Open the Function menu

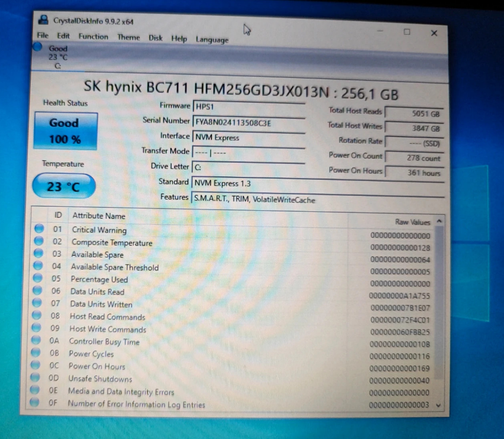(93, 37)
